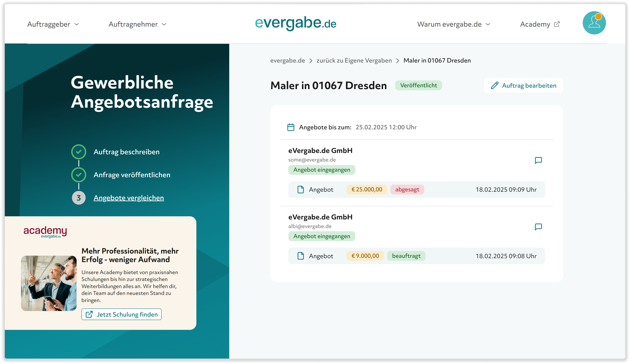Image resolution: width=630 pixels, height=364 pixels.
Task: Open chat icon for some@evergabe.de offer
Action: coord(538,160)
